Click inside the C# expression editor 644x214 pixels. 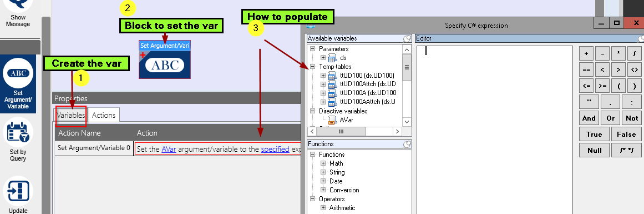tap(494, 130)
